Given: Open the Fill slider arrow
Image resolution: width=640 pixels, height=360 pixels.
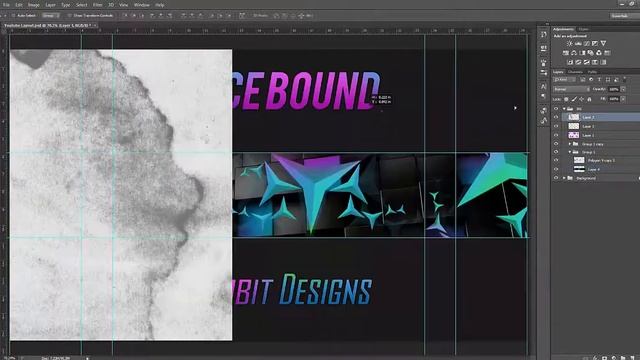Looking at the screenshot, I should (x=623, y=99).
